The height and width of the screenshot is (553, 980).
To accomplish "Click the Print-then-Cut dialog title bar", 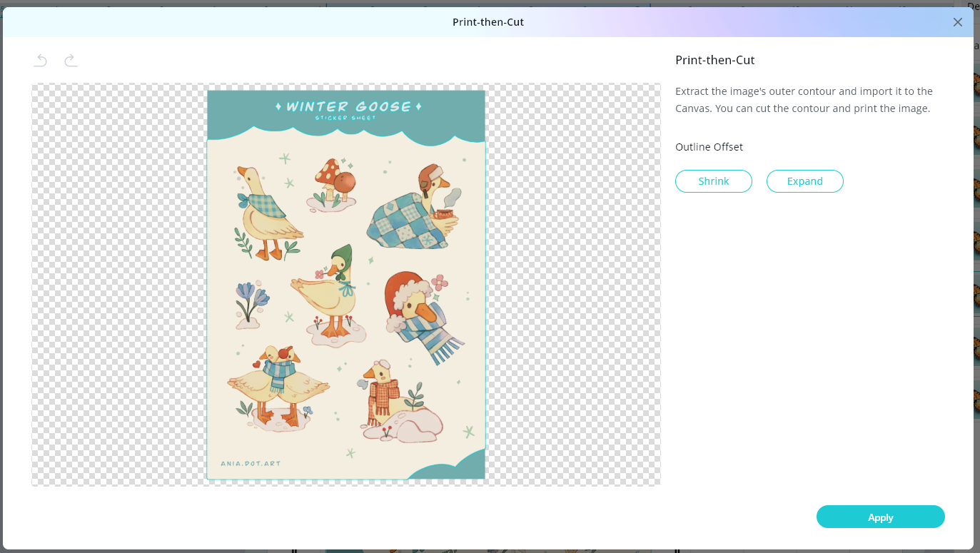I will point(488,22).
